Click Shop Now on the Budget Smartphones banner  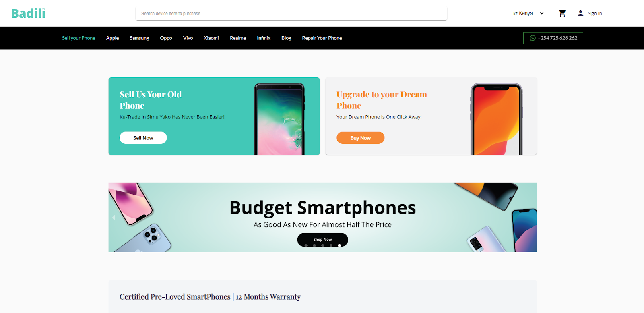[x=323, y=239]
